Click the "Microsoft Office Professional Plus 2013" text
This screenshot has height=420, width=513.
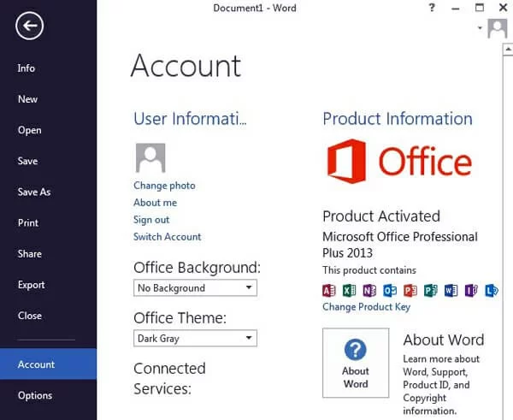tap(400, 245)
